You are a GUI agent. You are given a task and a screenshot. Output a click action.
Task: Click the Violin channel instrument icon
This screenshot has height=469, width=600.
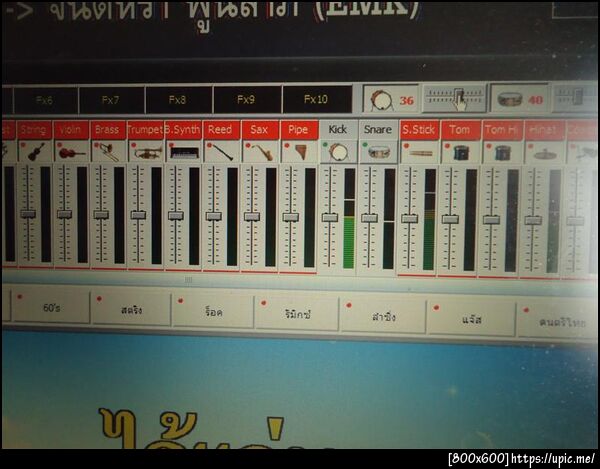pyautogui.click(x=71, y=152)
